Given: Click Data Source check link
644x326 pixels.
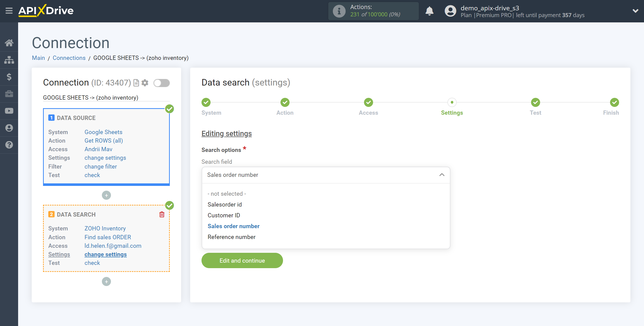Looking at the screenshot, I should click(x=92, y=175).
